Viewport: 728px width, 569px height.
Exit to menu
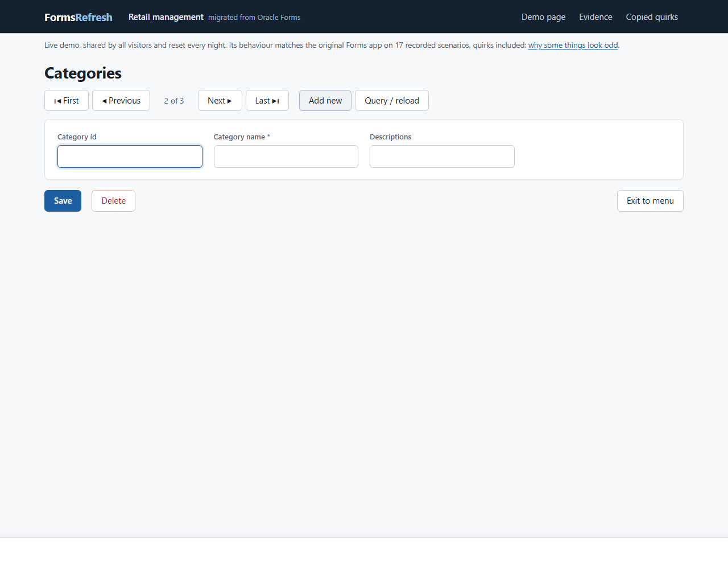point(650,201)
